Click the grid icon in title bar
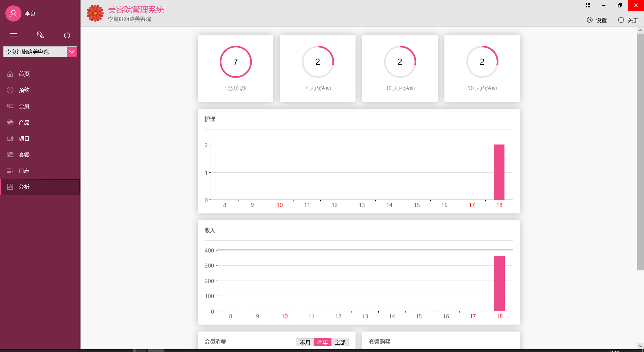 tap(588, 5)
